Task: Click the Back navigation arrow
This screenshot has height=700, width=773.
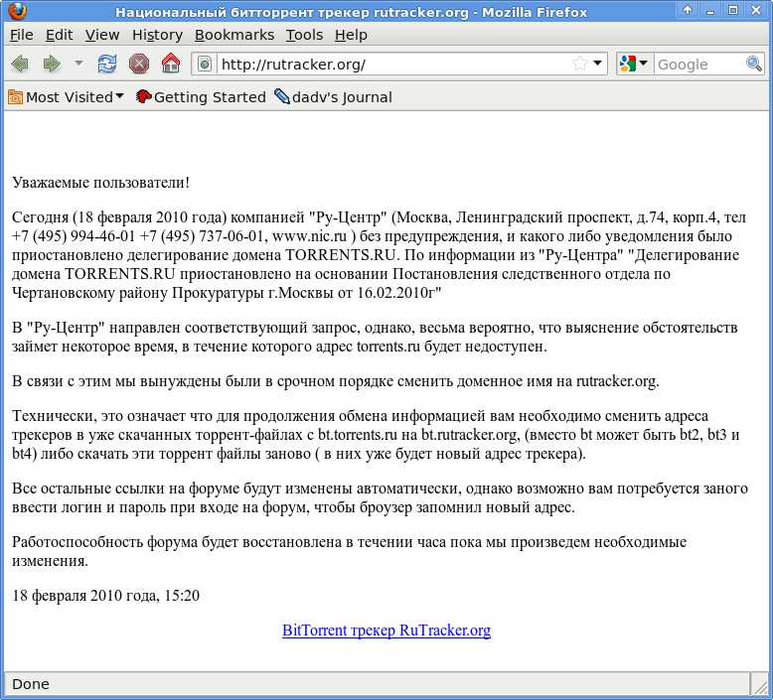Action: (20, 64)
